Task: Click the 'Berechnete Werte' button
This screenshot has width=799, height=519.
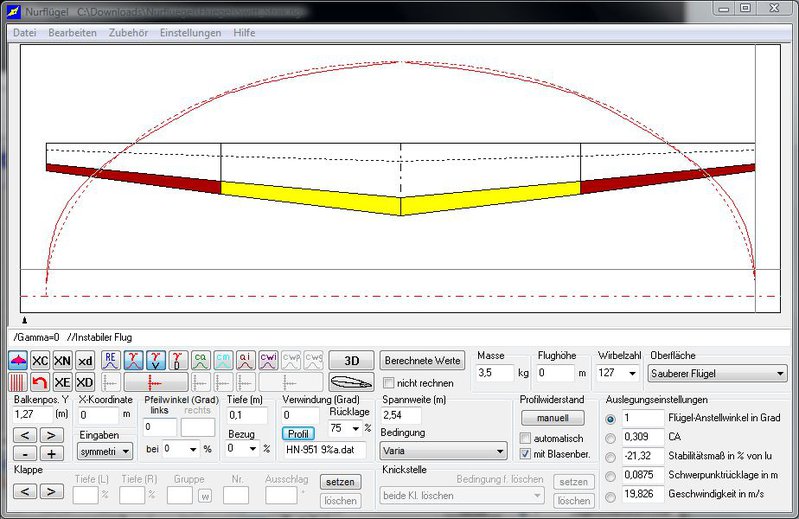Action: [423, 360]
